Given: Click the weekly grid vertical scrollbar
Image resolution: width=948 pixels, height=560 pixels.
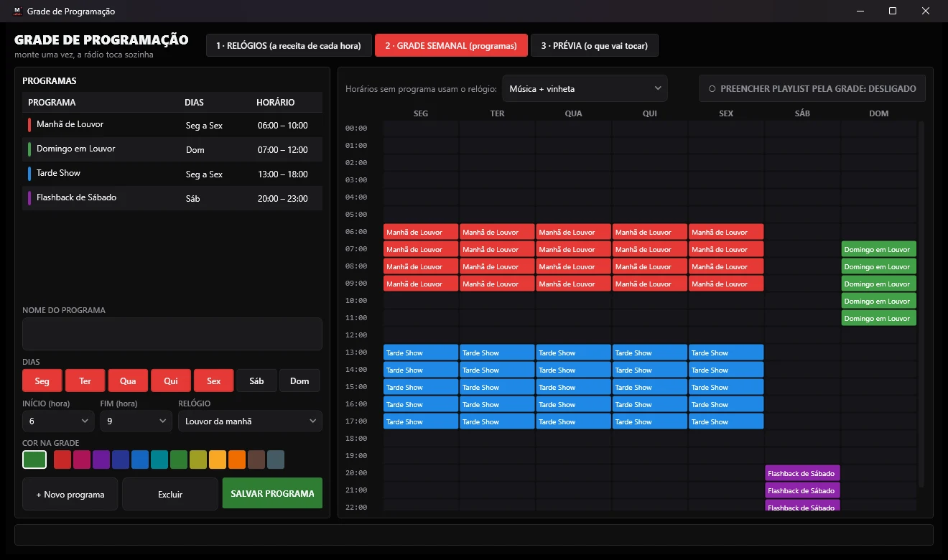Looking at the screenshot, I should pos(921,305).
